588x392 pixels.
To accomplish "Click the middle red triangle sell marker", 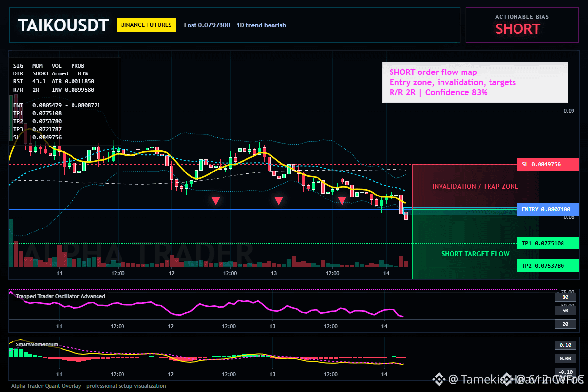I will coord(279,200).
